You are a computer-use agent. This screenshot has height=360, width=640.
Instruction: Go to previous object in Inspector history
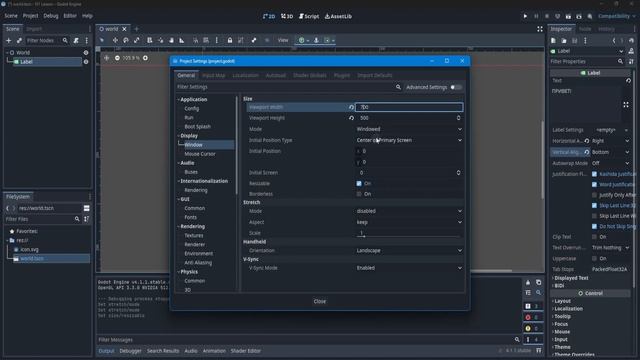pos(614,40)
